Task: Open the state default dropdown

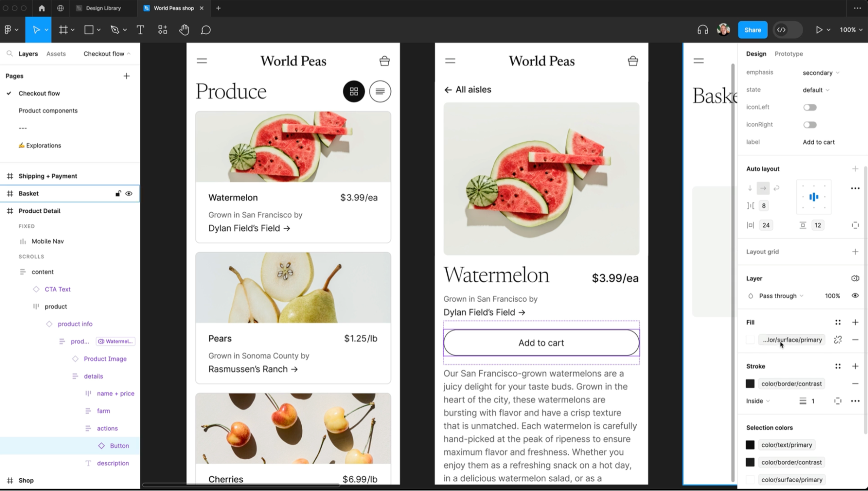Action: (x=816, y=90)
